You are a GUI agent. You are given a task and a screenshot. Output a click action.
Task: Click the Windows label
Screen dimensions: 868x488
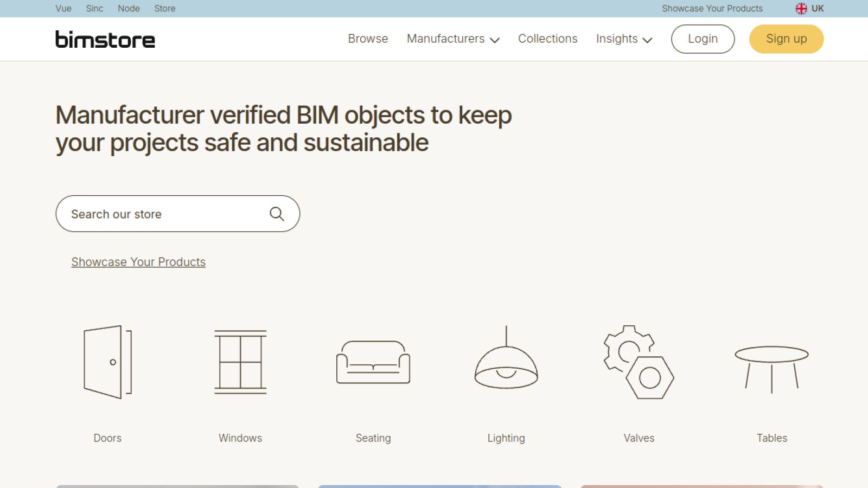(240, 438)
